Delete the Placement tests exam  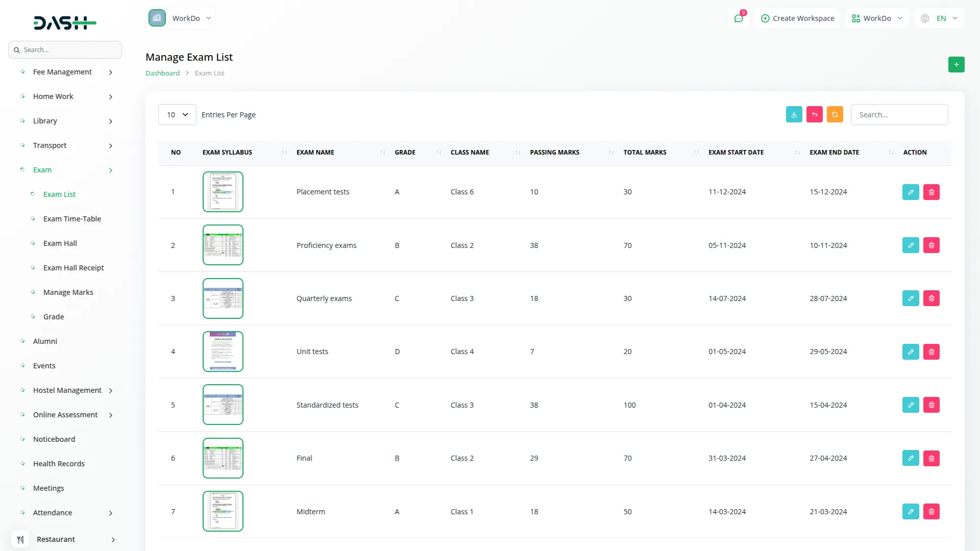point(932,192)
